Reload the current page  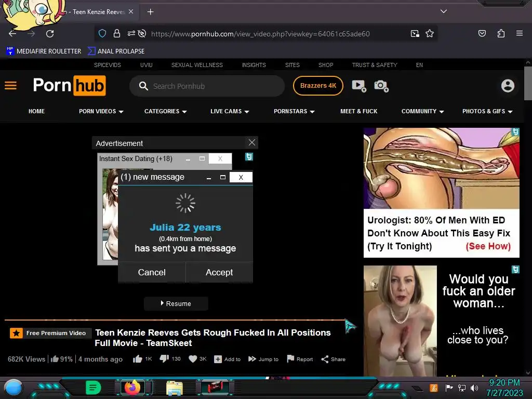tap(50, 34)
